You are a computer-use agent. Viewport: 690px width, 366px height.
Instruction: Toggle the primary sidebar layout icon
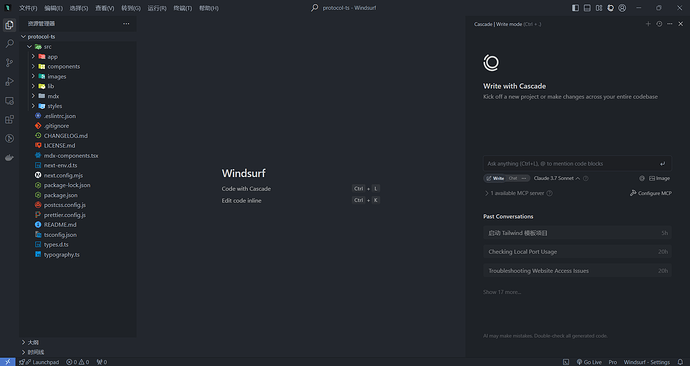(x=575, y=8)
